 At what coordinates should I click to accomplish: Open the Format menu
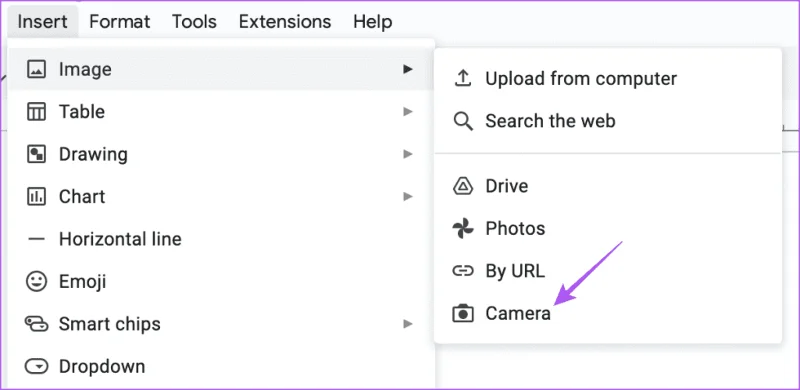coord(120,21)
